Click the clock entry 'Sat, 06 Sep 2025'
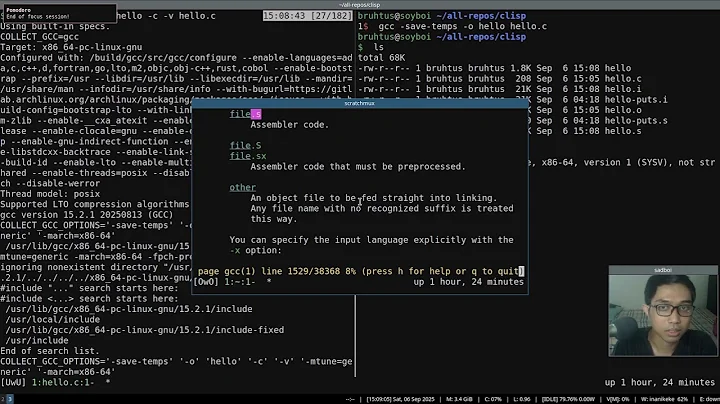Viewport: 720px width, 404px height. point(400,399)
